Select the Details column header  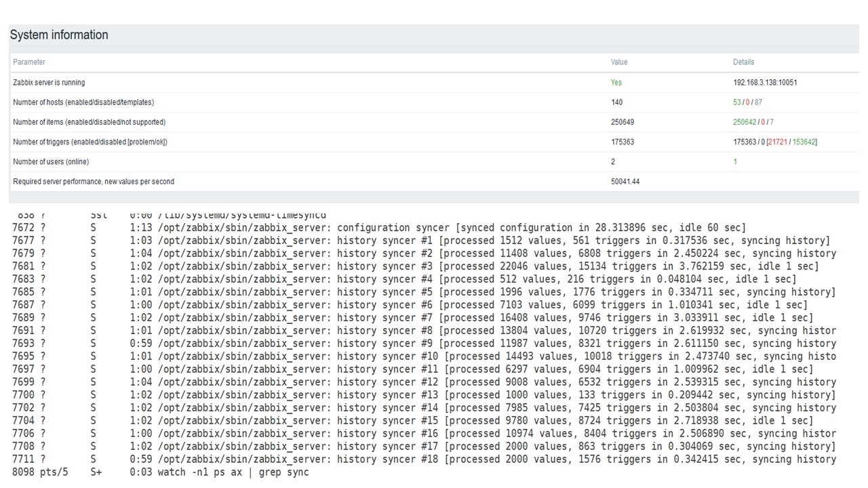coord(743,62)
